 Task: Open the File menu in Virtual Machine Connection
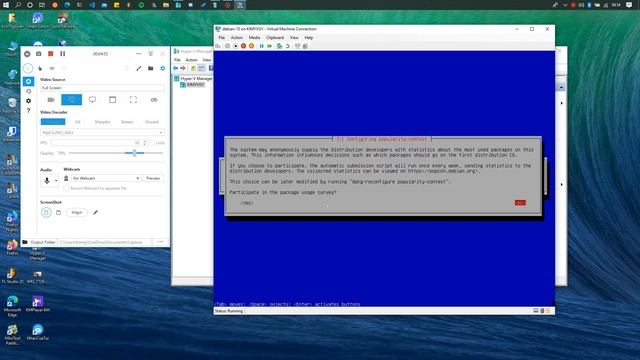coord(222,38)
